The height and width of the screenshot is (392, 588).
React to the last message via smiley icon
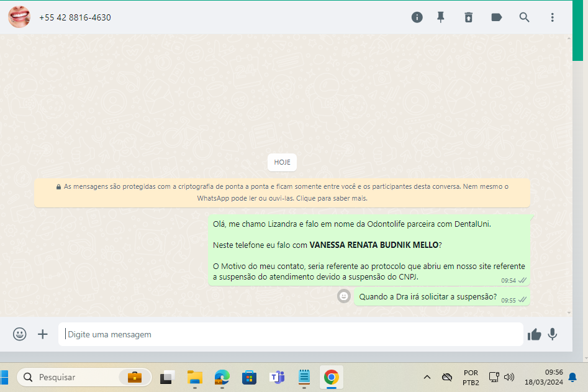(343, 296)
